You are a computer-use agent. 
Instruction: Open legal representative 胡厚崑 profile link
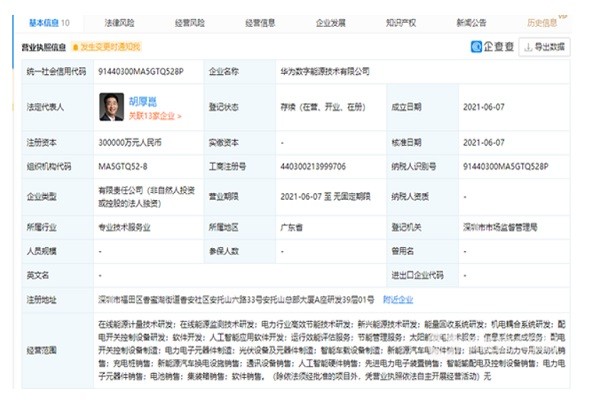143,101
